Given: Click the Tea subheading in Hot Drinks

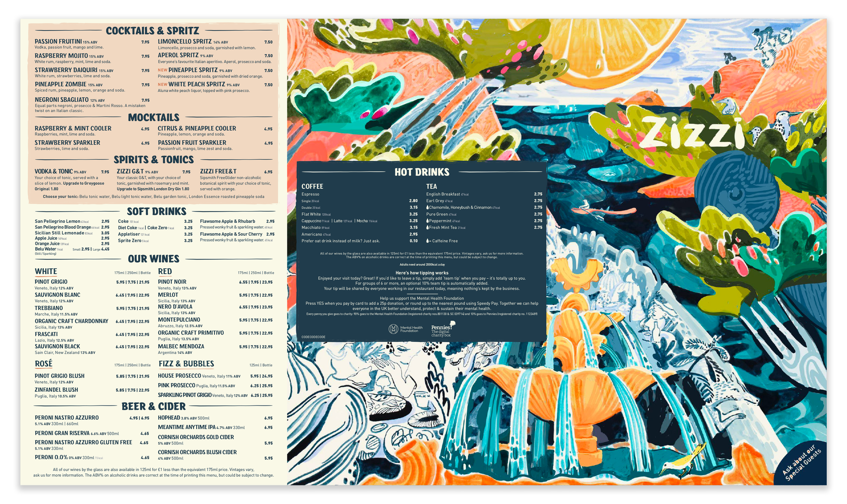Looking at the screenshot, I should pos(431,186).
